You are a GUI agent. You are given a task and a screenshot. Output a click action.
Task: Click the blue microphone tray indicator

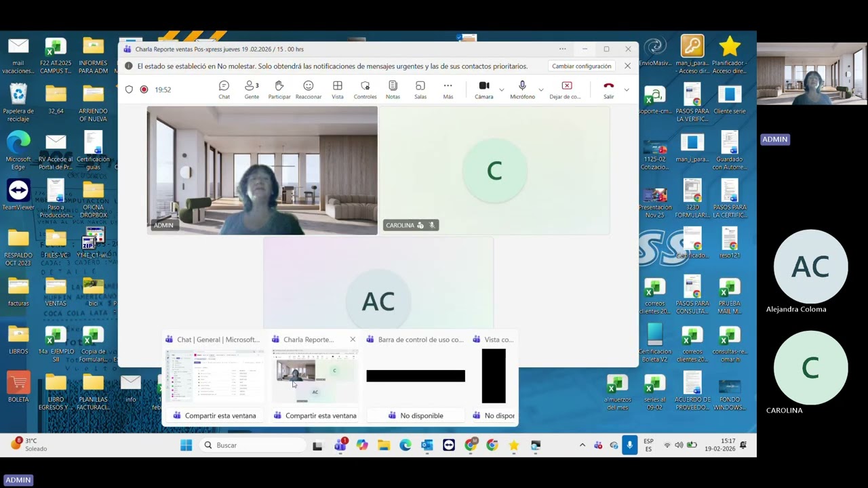630,445
